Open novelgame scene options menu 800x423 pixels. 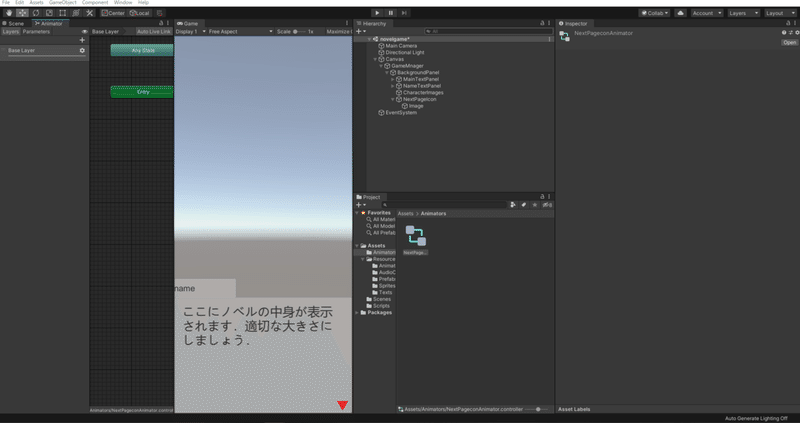[549, 39]
